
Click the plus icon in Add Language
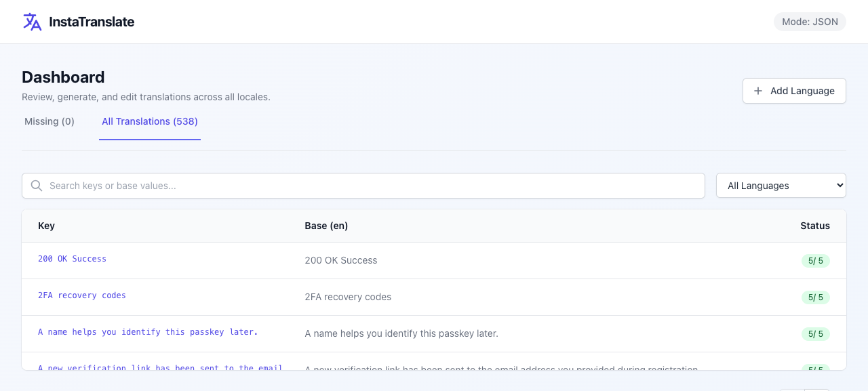tap(758, 91)
